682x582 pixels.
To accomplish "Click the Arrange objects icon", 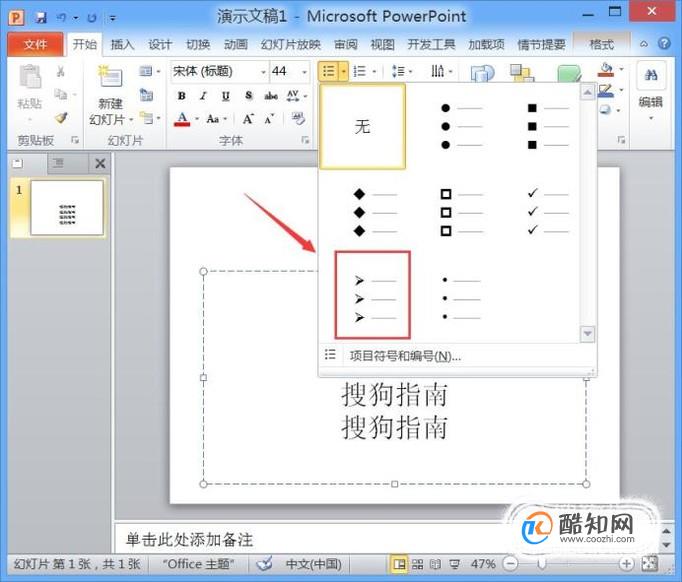I will [522, 74].
